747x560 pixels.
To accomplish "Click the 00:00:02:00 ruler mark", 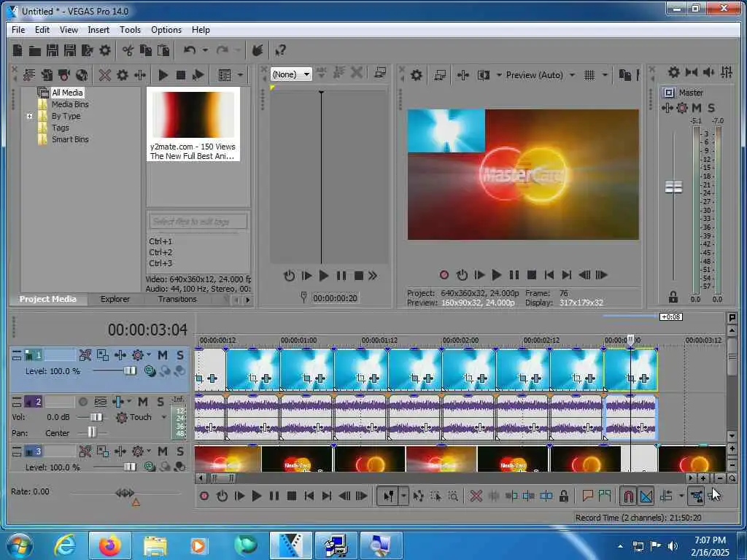I will (460, 341).
